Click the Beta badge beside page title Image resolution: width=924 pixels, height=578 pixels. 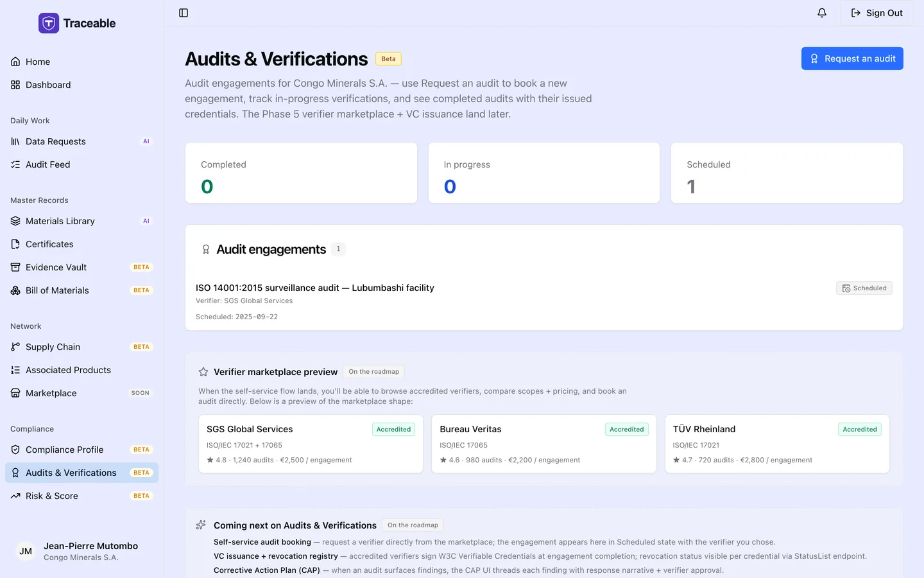pos(388,58)
